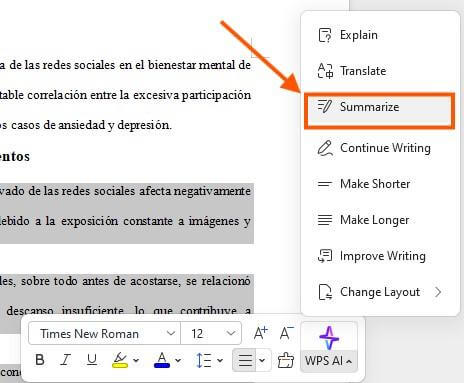Screen dimensions: 464x383
Task: Choose Make Shorter entry
Action: 380,184
